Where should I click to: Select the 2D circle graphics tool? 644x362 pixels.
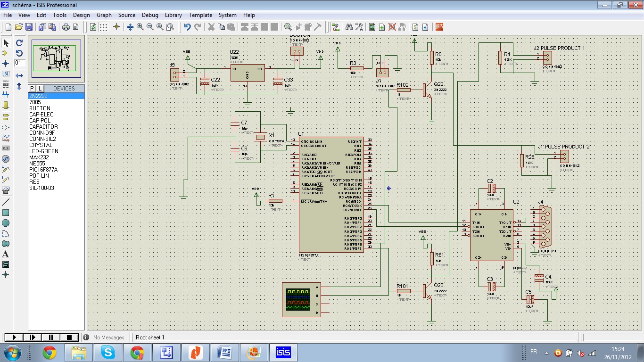pos(6,223)
